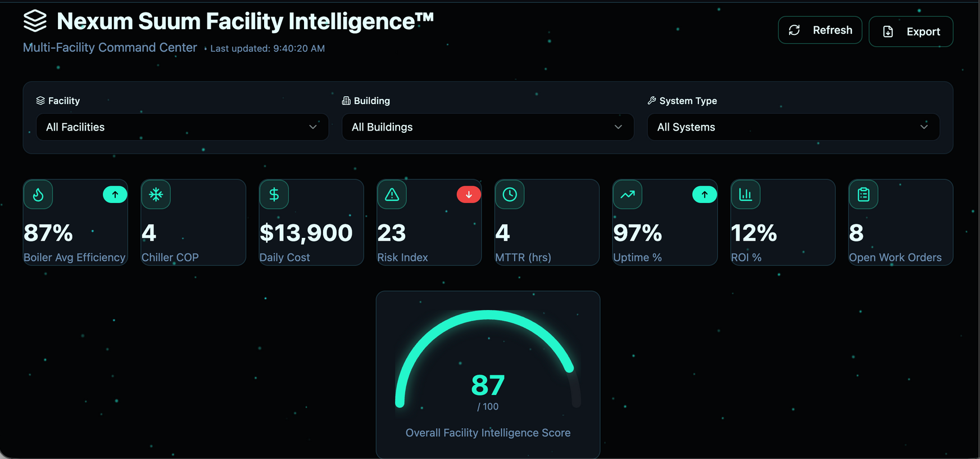Image resolution: width=980 pixels, height=459 pixels.
Task: Click the Export button
Action: (910, 31)
